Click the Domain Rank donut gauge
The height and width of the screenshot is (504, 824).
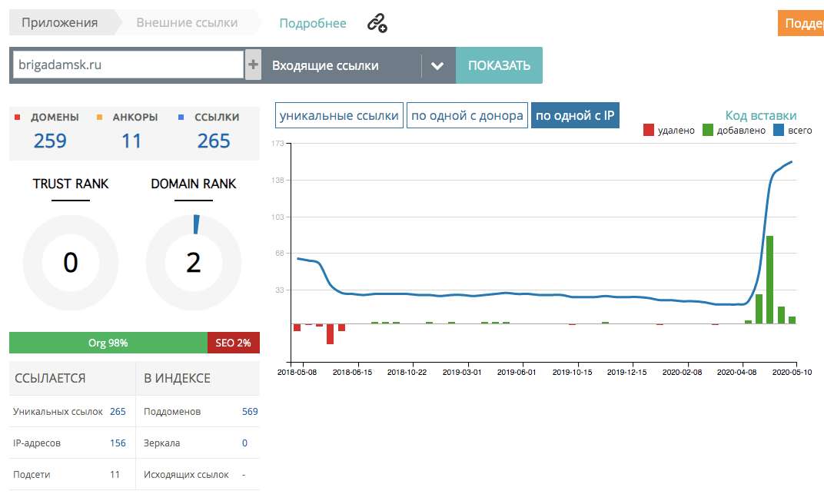194,263
